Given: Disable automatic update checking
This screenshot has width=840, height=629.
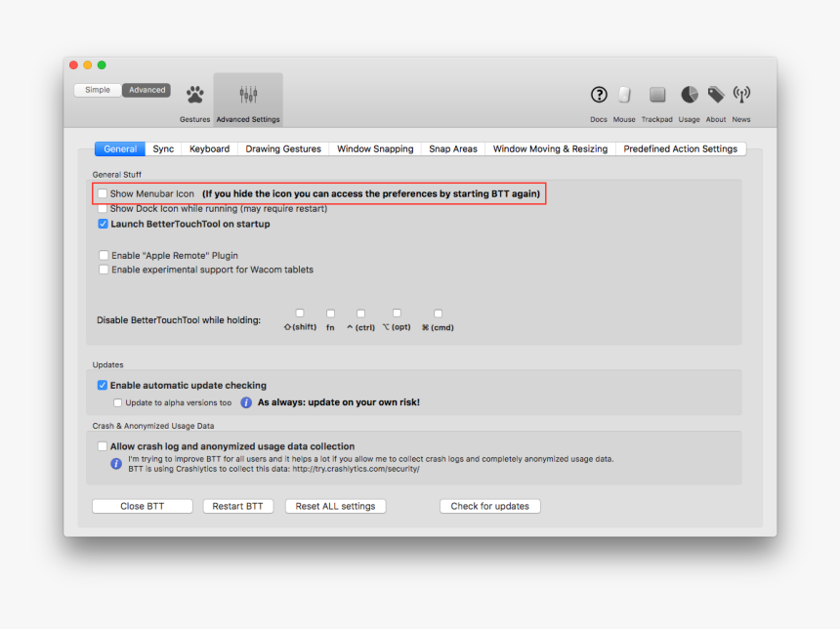Looking at the screenshot, I should pos(103,385).
